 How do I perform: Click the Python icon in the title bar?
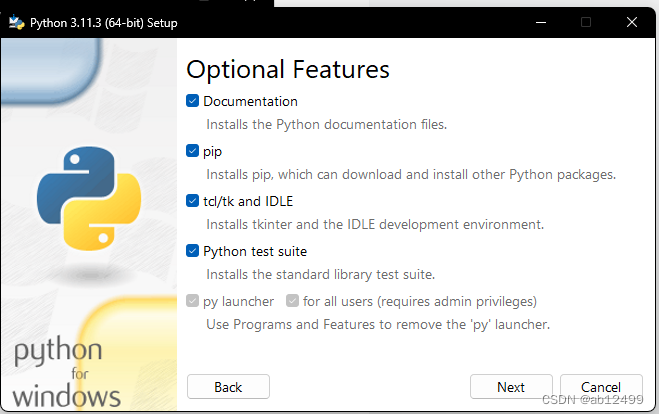(x=17, y=20)
